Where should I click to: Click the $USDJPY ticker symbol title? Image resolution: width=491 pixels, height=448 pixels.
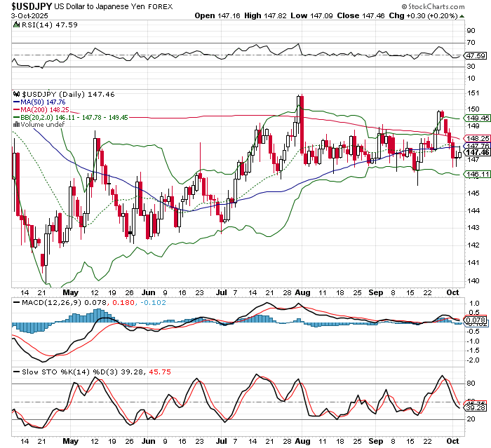pos(27,5)
